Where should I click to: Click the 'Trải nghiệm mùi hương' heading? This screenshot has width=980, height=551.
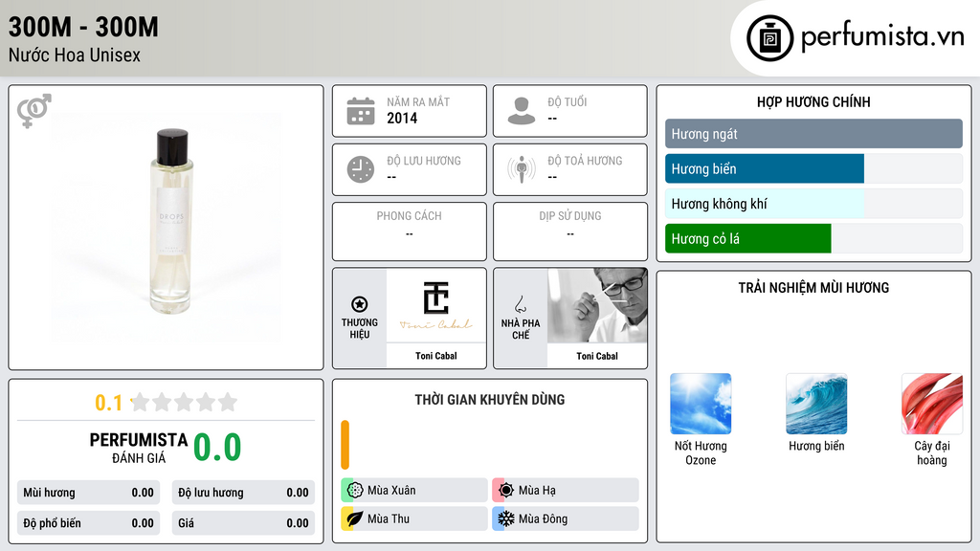point(813,288)
